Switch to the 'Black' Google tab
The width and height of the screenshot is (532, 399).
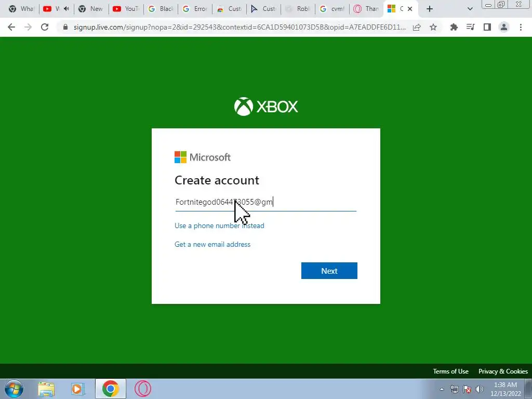[x=161, y=9]
